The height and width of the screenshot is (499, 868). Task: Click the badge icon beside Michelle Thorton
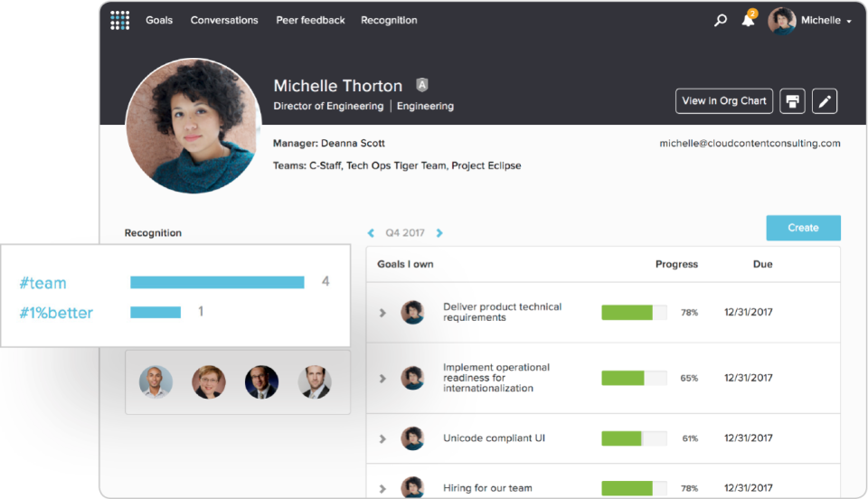421,85
